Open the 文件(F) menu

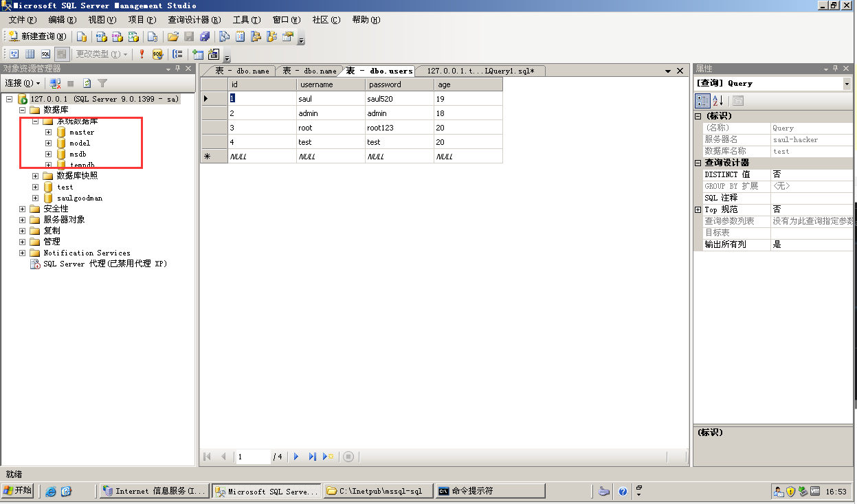(x=23, y=20)
